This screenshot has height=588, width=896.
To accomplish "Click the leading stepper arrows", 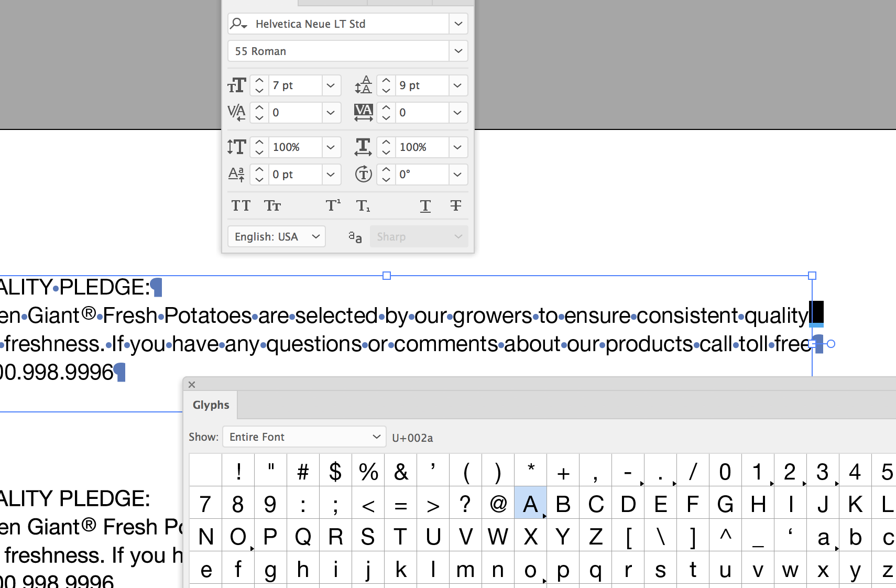I will point(386,85).
